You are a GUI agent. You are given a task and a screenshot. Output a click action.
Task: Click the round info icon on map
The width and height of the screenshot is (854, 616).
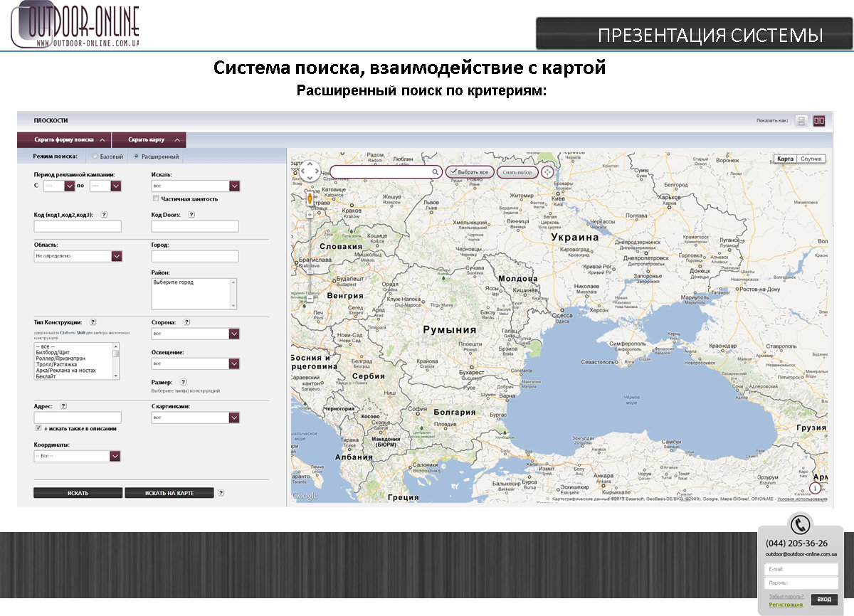click(x=816, y=489)
